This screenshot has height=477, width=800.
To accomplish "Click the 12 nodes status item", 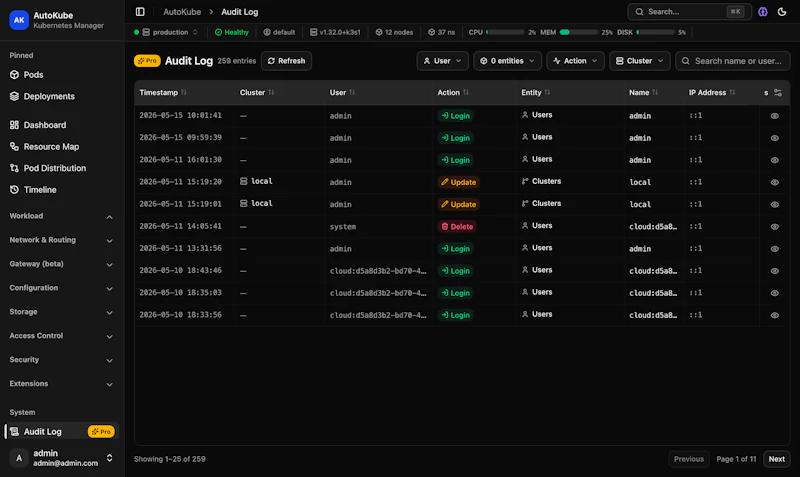I will [394, 32].
